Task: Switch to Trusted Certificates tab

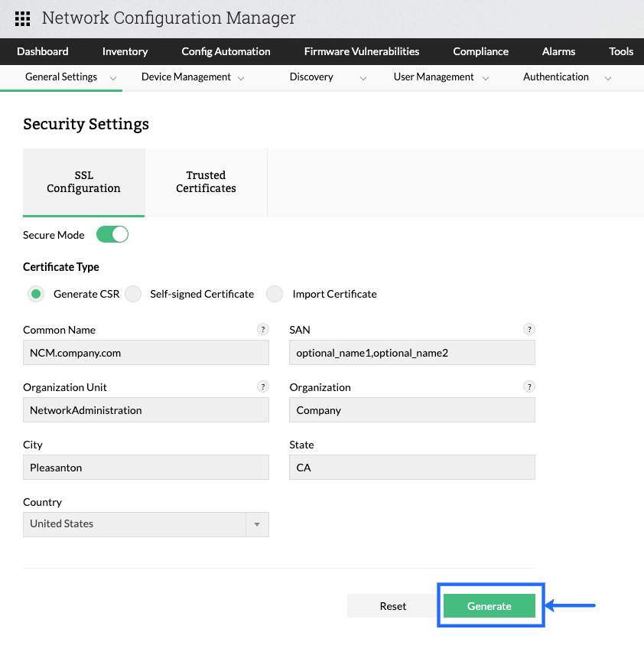Action: tap(206, 182)
